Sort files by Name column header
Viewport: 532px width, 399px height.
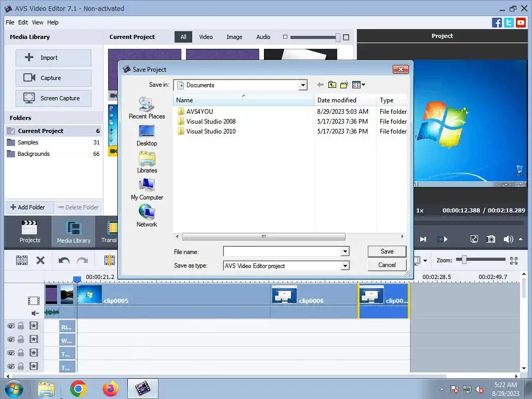click(243, 100)
